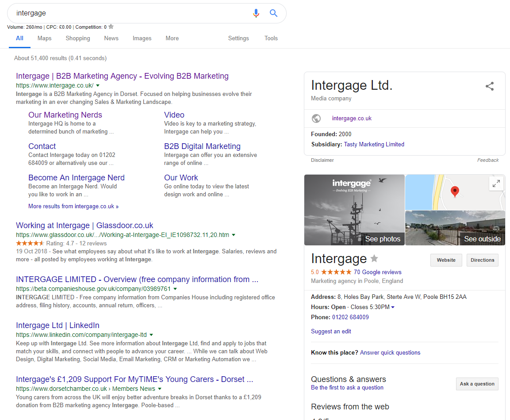Viewport: 510px width, 420px height.
Task: Share the Intergage Ltd. knowledge panel
Action: coord(490,86)
